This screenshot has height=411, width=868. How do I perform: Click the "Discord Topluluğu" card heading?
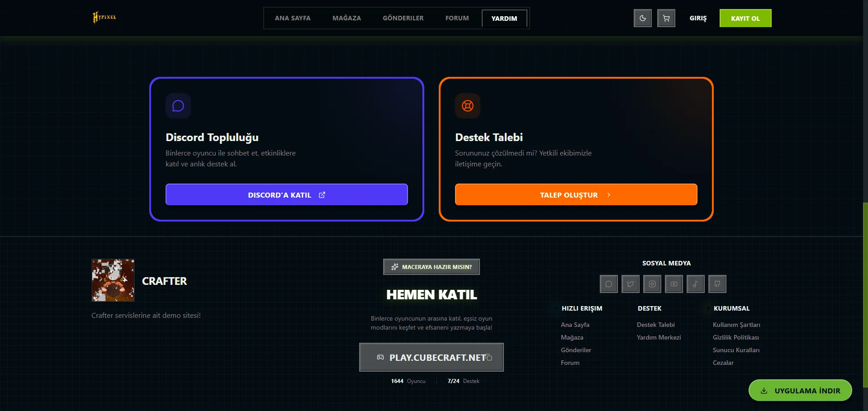point(212,137)
